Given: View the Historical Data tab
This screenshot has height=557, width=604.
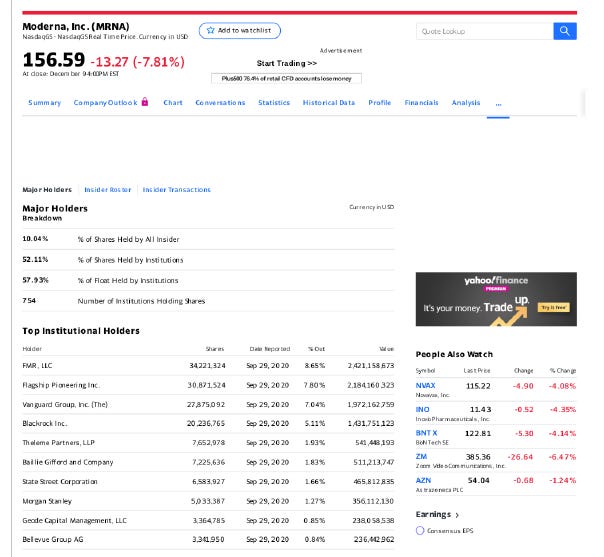Looking at the screenshot, I should (x=329, y=102).
